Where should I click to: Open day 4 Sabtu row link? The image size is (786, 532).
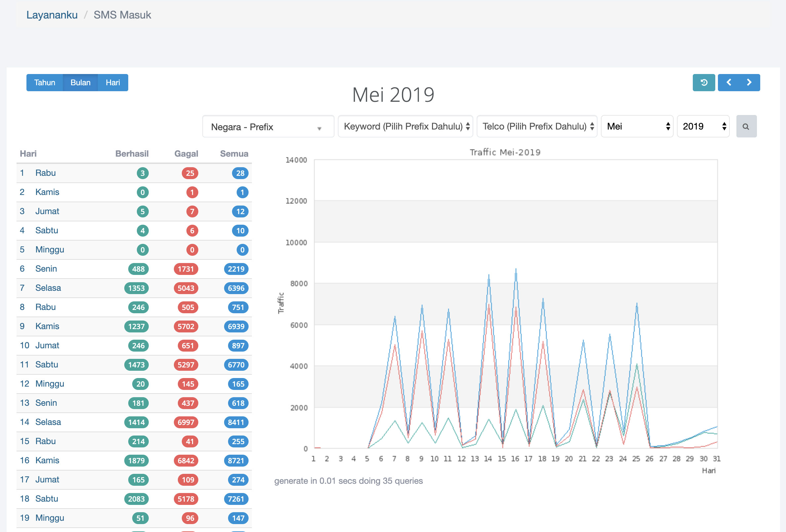(47, 230)
